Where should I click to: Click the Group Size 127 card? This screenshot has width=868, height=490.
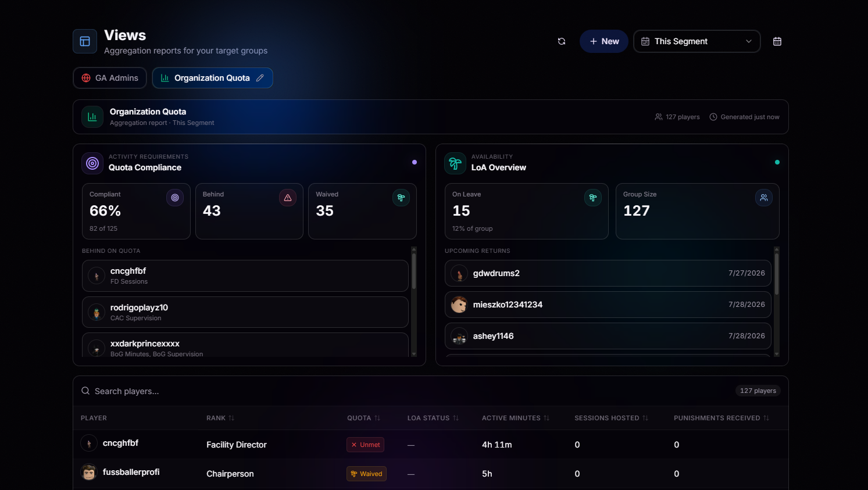pyautogui.click(x=698, y=212)
